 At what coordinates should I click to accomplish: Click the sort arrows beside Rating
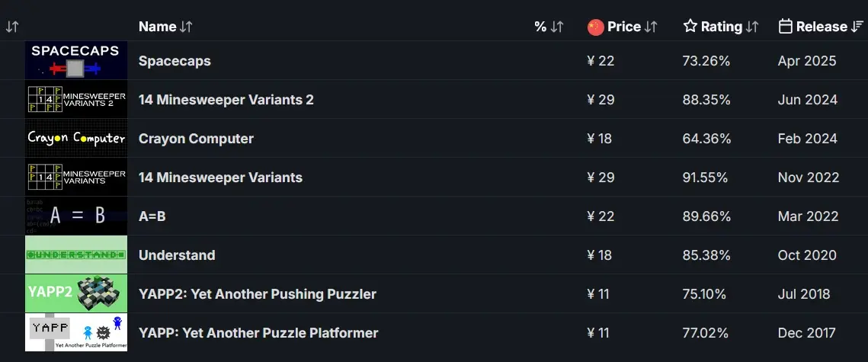click(x=752, y=27)
